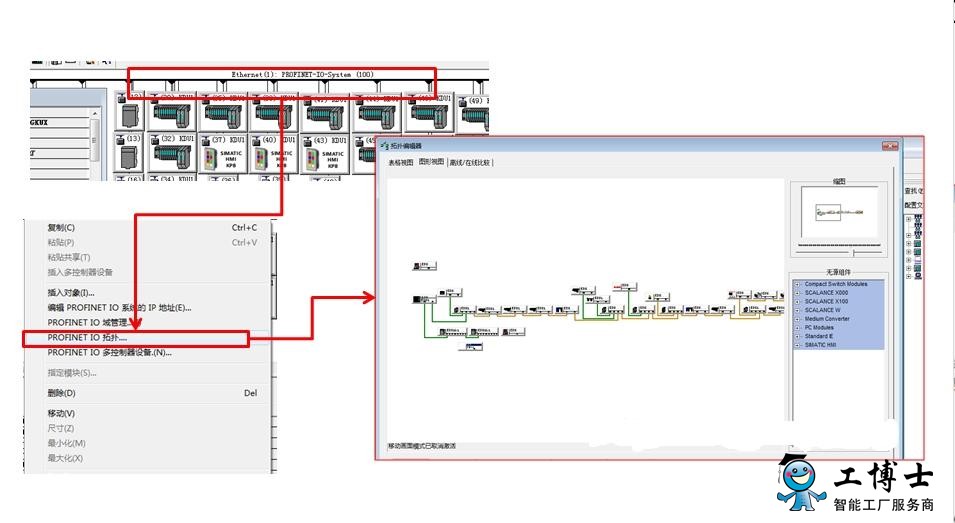955x523 pixels.
Task: Choose 指定模块(S)... menu entry
Action: click(x=72, y=373)
